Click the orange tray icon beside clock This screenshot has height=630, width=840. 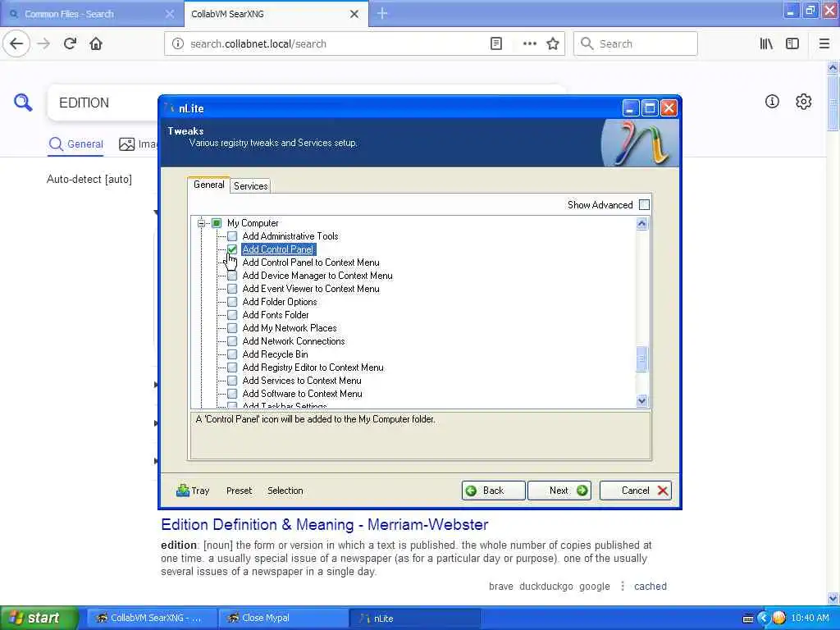click(779, 618)
